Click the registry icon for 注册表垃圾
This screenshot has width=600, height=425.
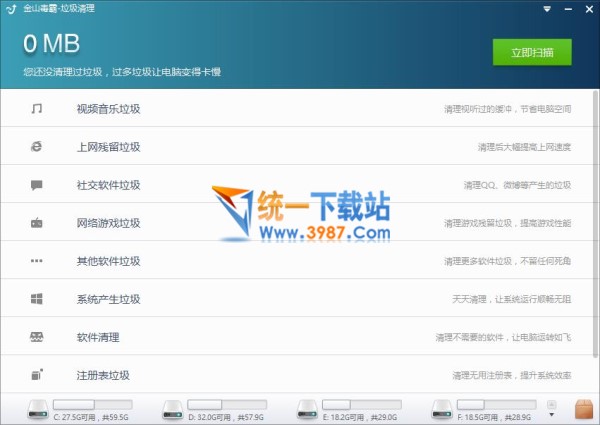[37, 375]
